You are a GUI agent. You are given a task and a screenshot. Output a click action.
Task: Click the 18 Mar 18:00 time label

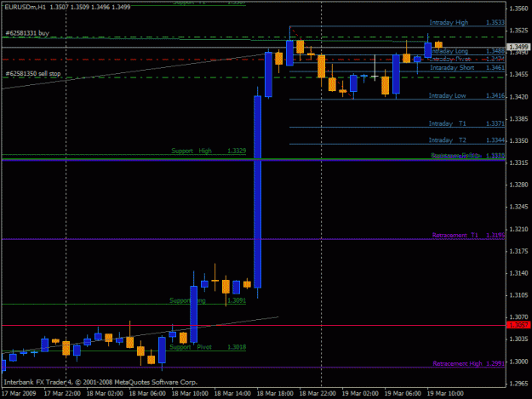point(275,394)
